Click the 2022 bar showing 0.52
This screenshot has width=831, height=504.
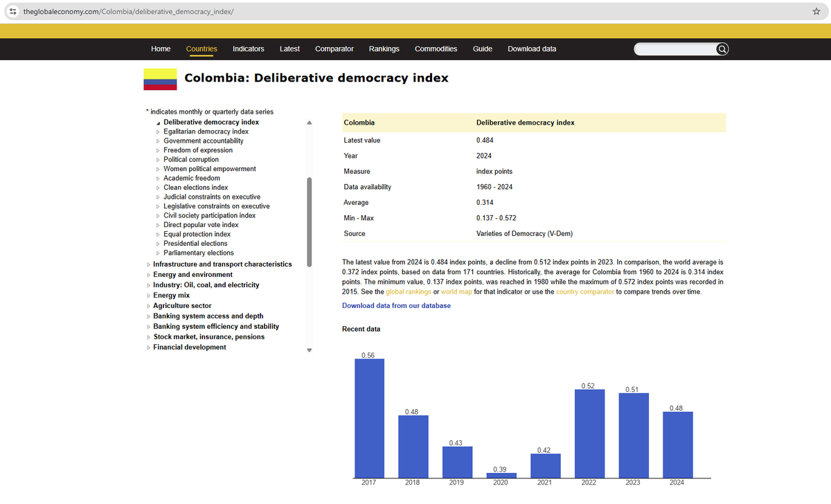[x=590, y=433]
